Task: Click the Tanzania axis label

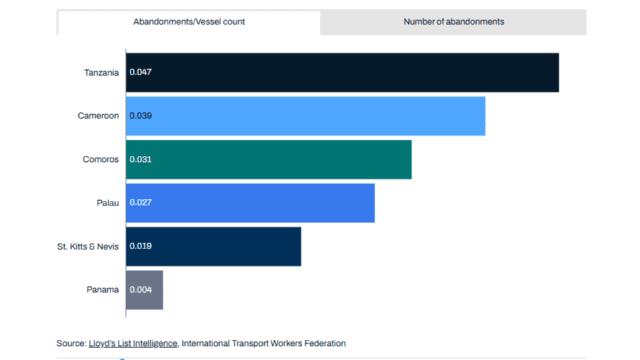Action: coord(101,73)
